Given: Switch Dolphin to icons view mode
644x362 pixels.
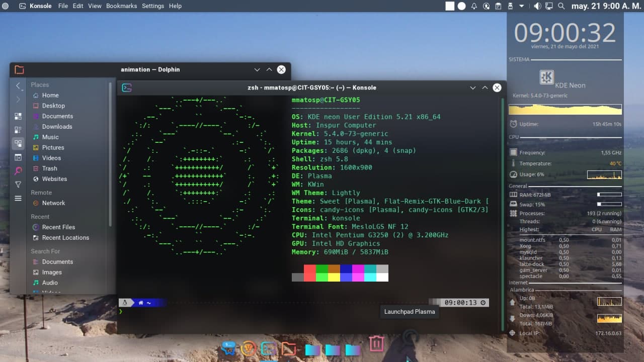Looking at the screenshot, I should click(x=18, y=117).
